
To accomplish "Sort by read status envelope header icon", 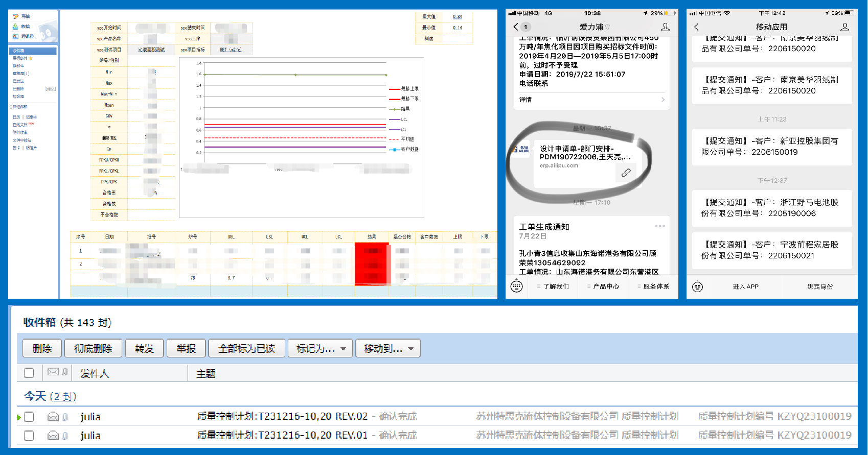I will (53, 372).
